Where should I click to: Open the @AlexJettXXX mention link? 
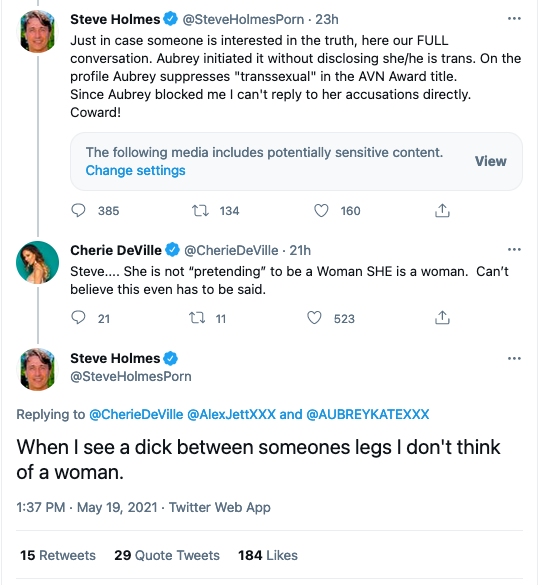pos(231,414)
